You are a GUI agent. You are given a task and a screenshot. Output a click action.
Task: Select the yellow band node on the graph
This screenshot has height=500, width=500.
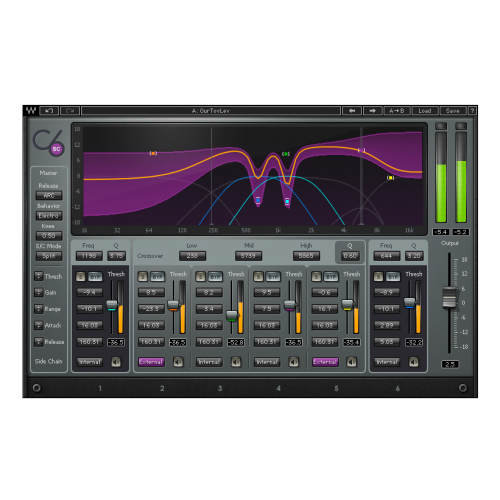390,178
